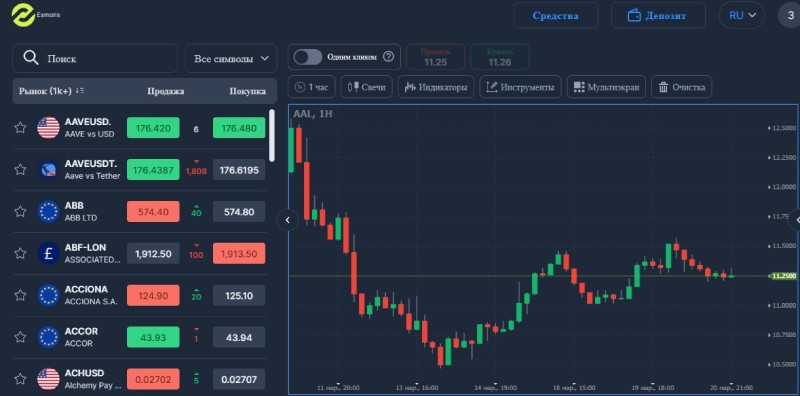The width and height of the screenshot is (800, 396).
Task: Click the Очистка trash clear button
Action: [x=682, y=87]
